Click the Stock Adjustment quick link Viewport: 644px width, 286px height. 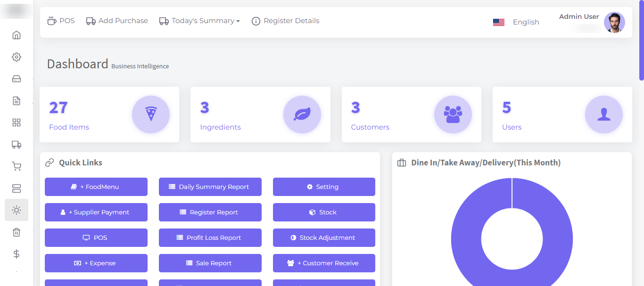click(x=324, y=238)
